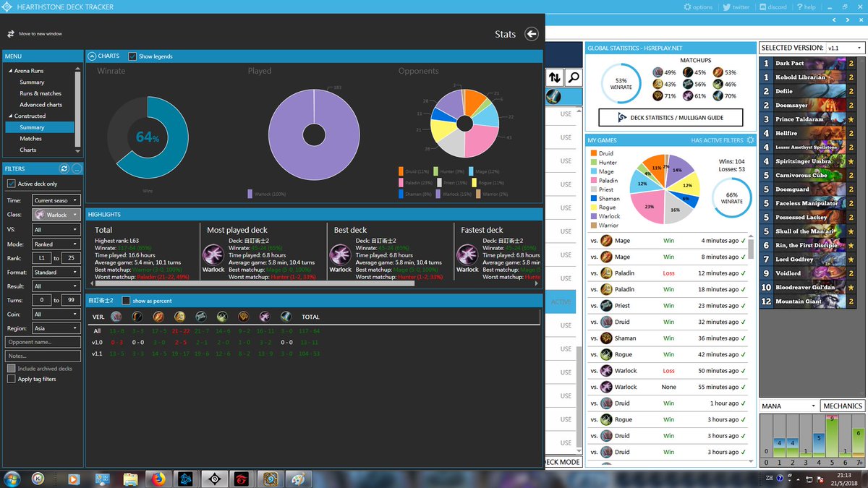868x488 pixels.
Task: Open the Class filter dropdown showing Warlock
Action: [x=56, y=215]
